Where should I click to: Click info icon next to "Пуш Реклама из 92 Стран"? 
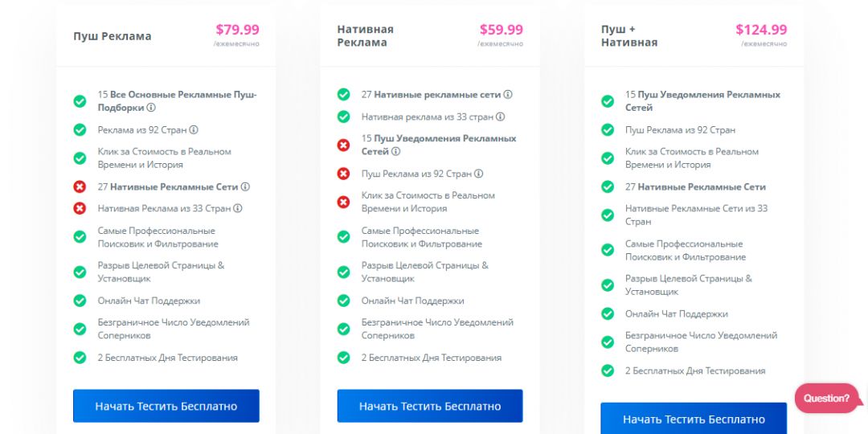tap(479, 174)
